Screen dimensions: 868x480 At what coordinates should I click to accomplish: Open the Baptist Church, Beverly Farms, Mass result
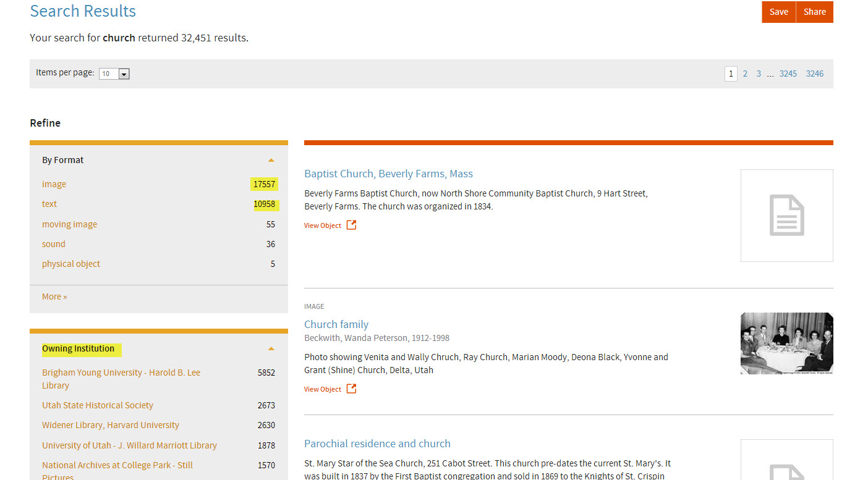388,174
